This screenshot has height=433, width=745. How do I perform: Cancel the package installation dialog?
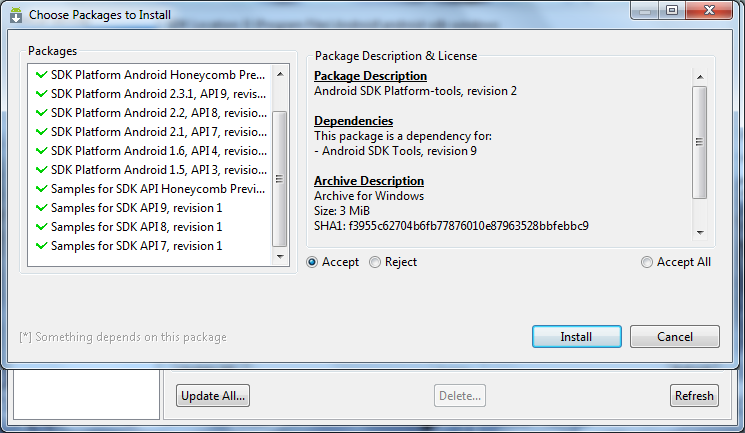click(674, 337)
